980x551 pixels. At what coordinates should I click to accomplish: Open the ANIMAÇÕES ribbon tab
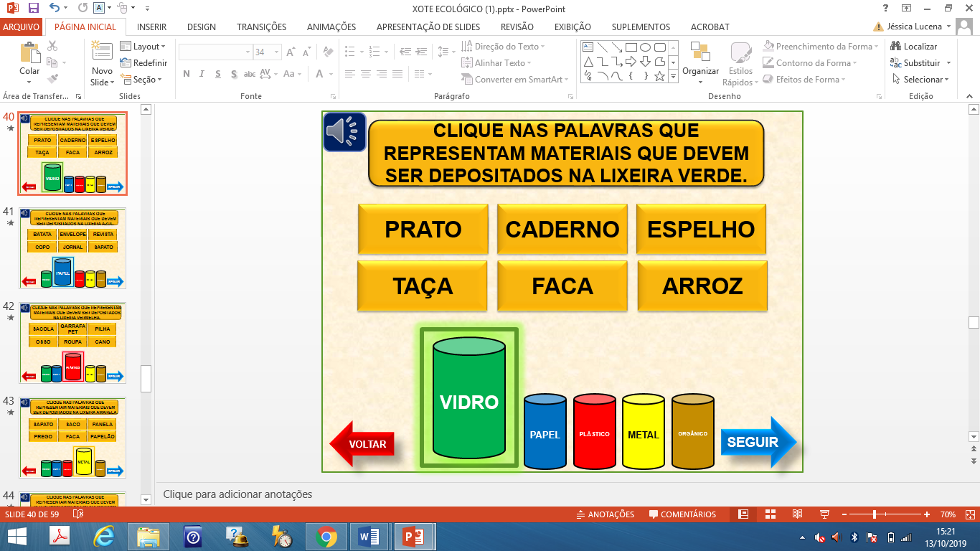[x=331, y=27]
